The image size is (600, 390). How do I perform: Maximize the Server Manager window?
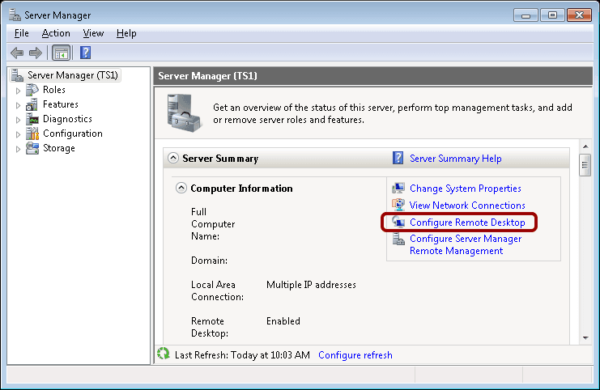[x=552, y=15]
